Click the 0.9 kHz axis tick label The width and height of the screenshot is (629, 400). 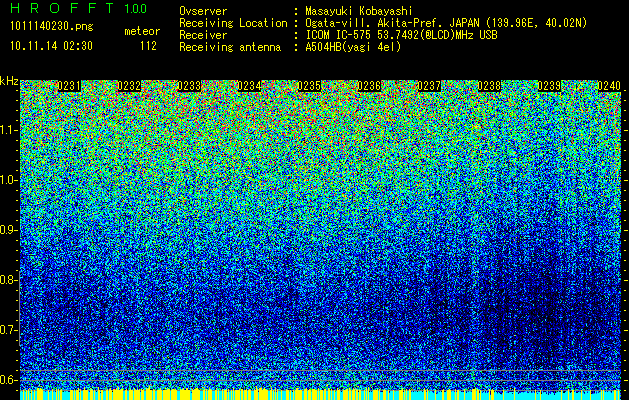tap(8, 230)
